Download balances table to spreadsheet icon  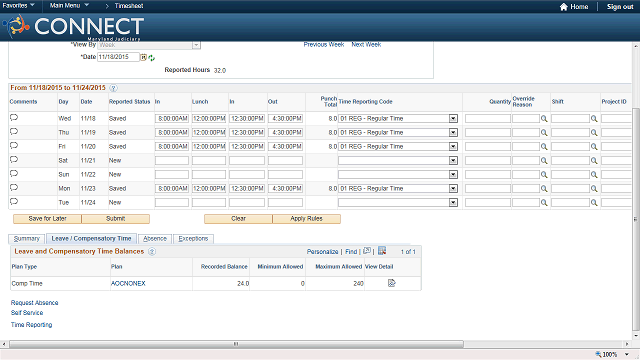click(x=382, y=251)
